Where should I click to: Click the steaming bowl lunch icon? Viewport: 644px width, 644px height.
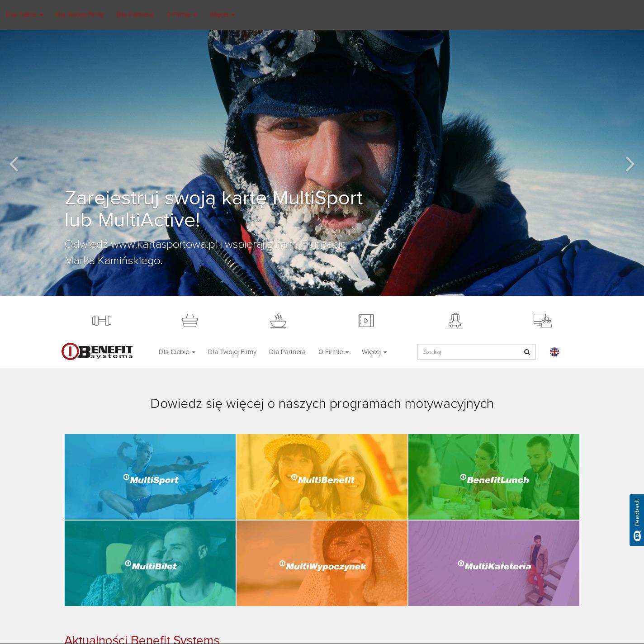tap(278, 321)
